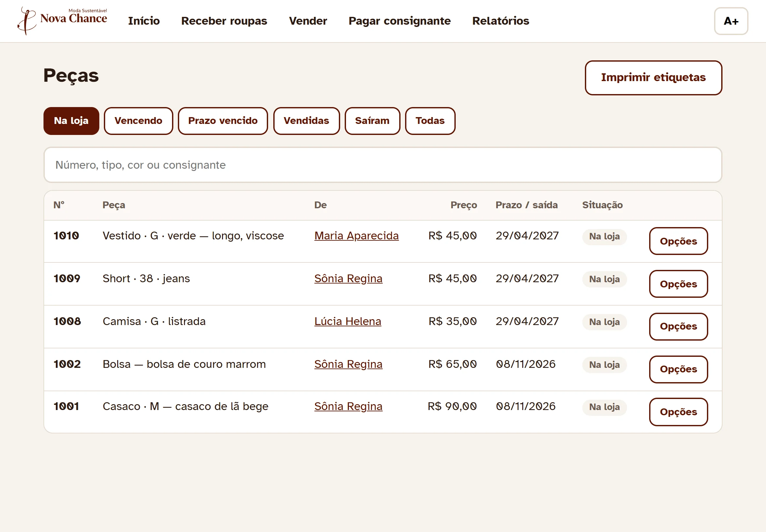The image size is (766, 532).
Task: Open the Vender page
Action: click(x=308, y=21)
